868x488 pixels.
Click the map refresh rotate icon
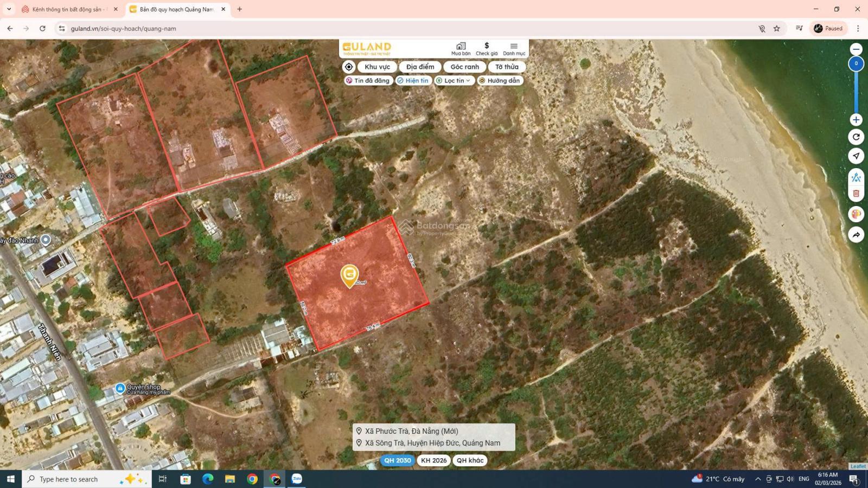click(x=856, y=137)
